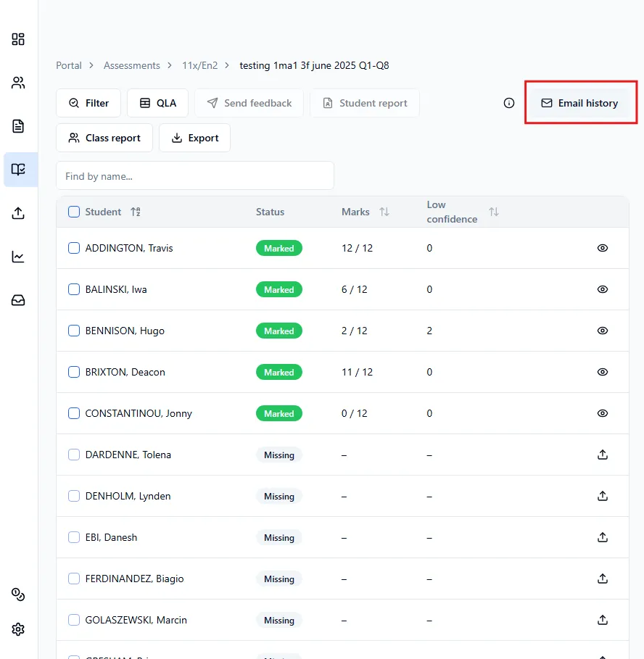This screenshot has width=644, height=659.
Task: Open the dashboard grid icon in sidebar
Action: click(x=18, y=39)
